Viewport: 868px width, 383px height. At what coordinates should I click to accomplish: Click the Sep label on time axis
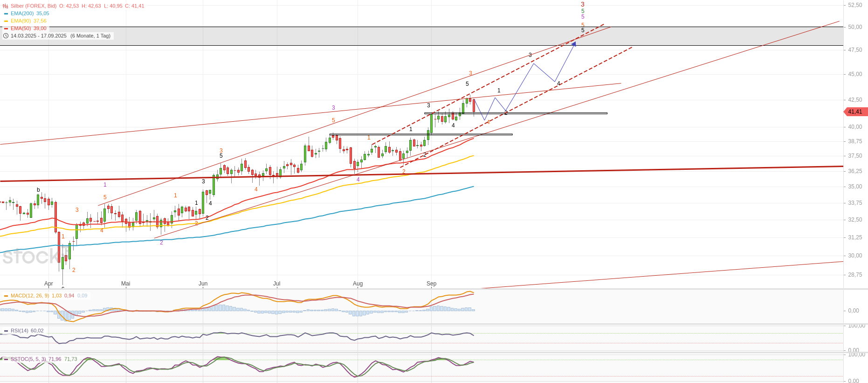[x=431, y=284]
